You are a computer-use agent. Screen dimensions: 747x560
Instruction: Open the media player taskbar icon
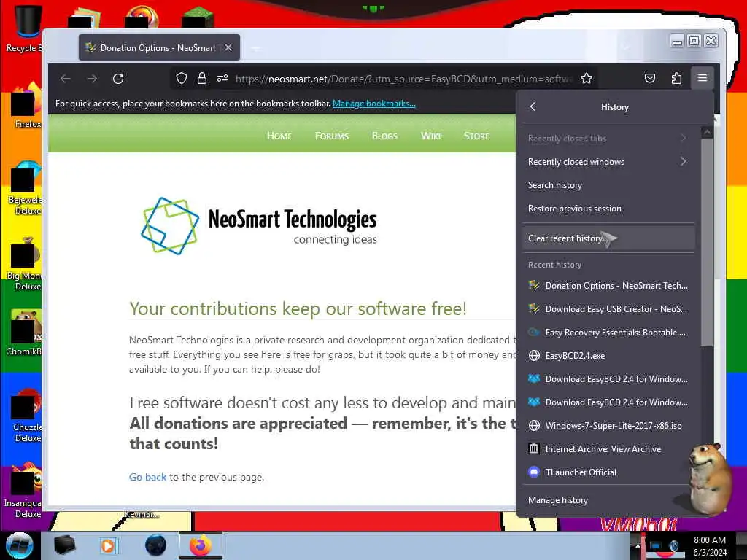(x=108, y=545)
